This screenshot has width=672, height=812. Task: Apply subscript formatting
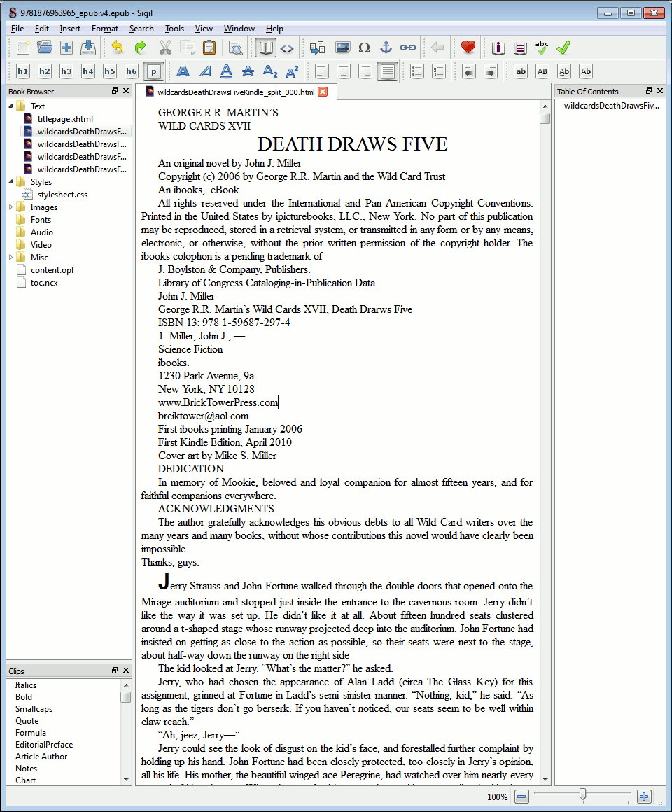tap(269, 71)
